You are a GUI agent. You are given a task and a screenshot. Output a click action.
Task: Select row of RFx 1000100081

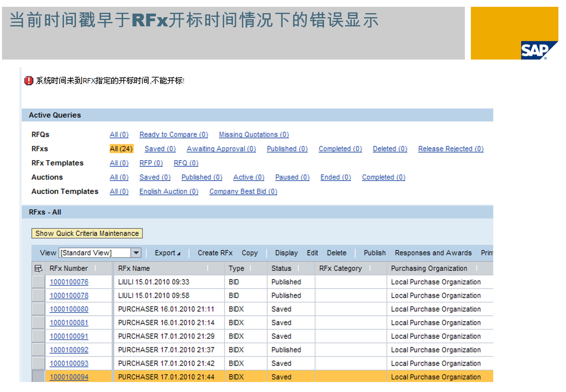coord(38,323)
